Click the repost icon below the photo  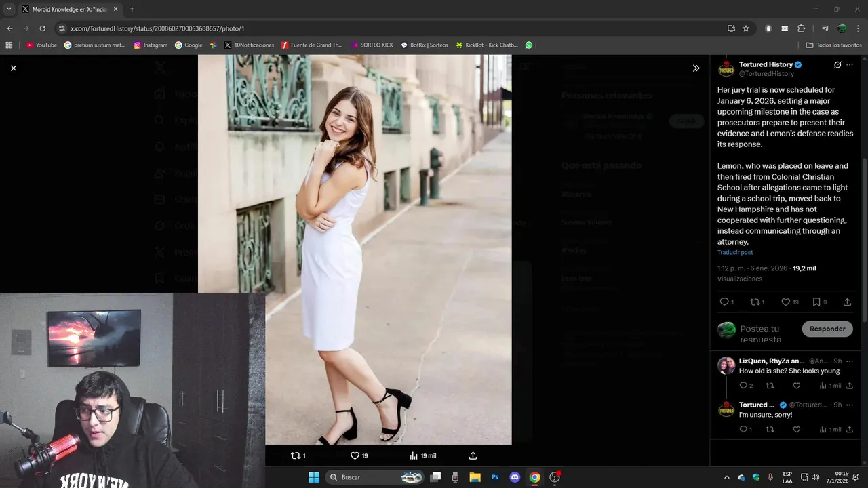[295, 455]
